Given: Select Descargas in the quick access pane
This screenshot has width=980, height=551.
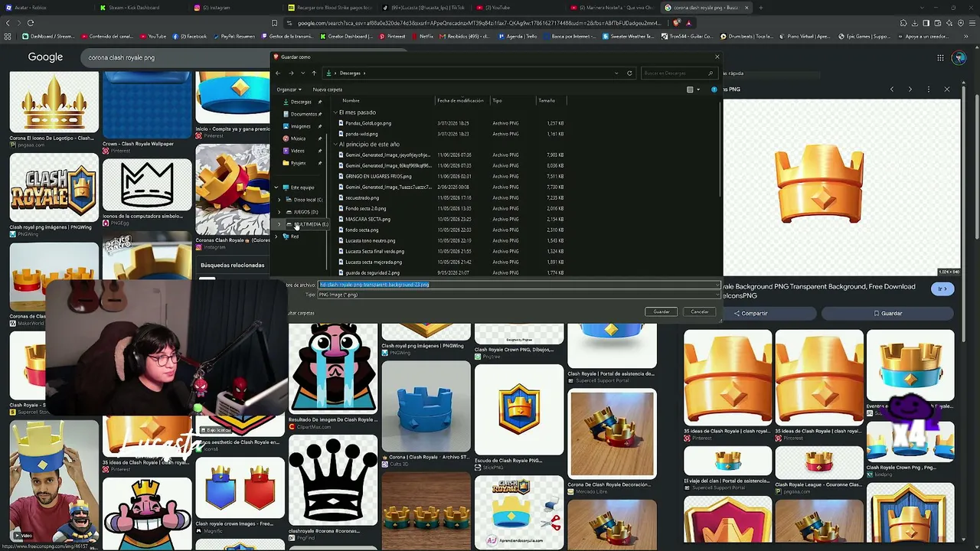Looking at the screenshot, I should (x=301, y=102).
